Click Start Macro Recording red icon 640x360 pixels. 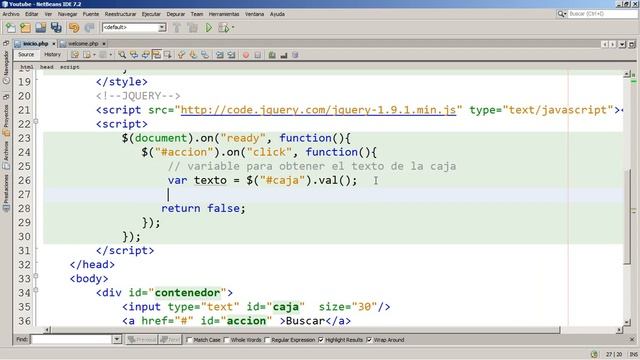[246, 55]
